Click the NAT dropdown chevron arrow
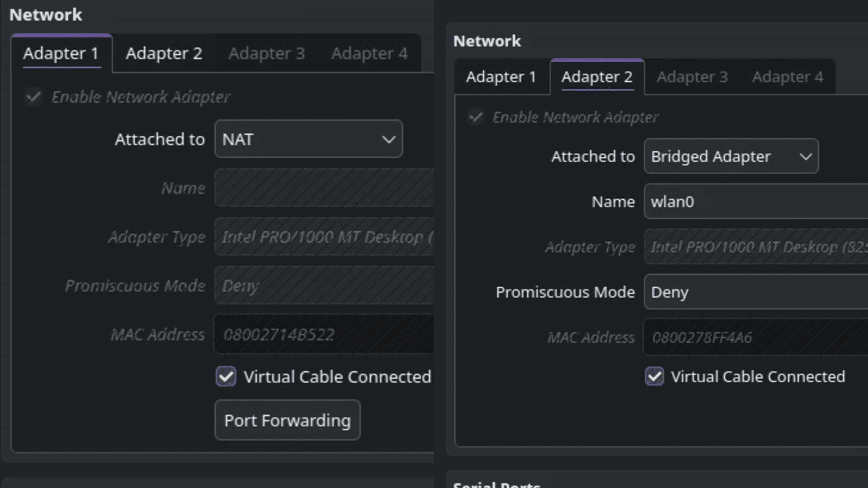868x488 pixels. (x=389, y=140)
